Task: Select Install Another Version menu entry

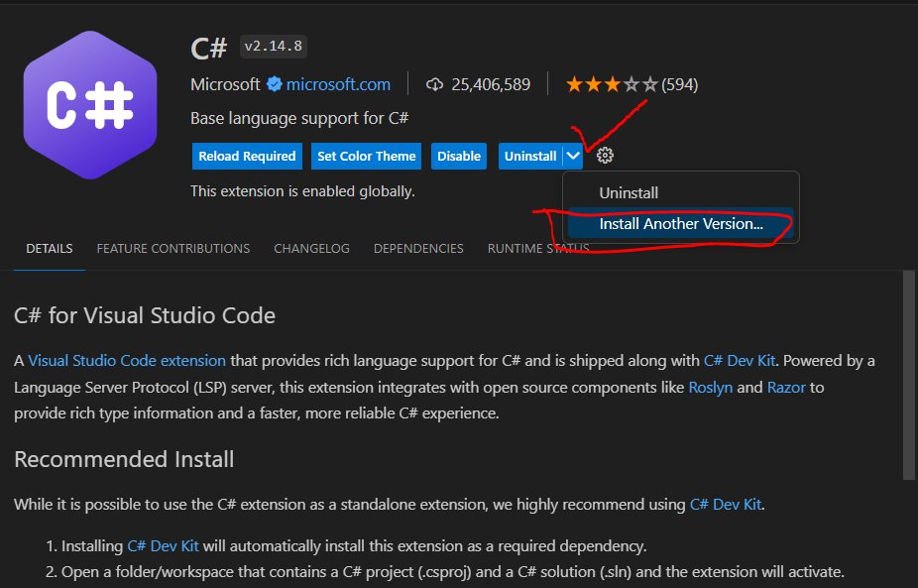Action: (x=680, y=224)
